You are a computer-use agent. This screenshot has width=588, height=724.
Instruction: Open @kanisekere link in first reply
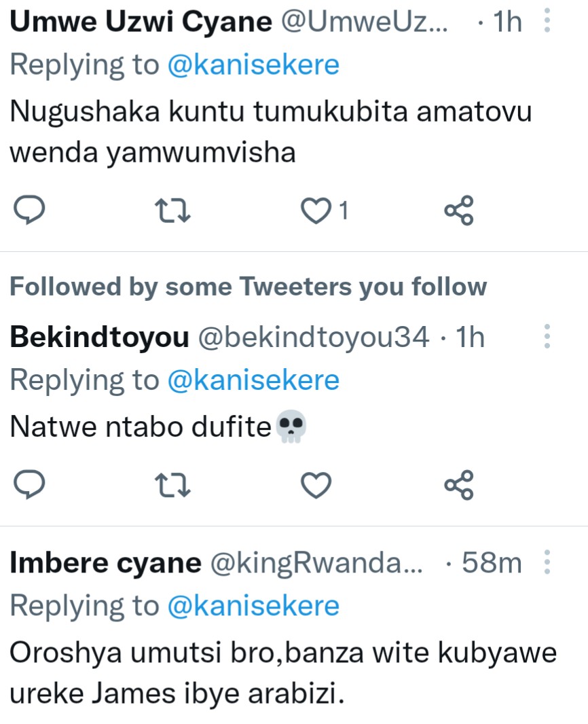pyautogui.click(x=253, y=65)
